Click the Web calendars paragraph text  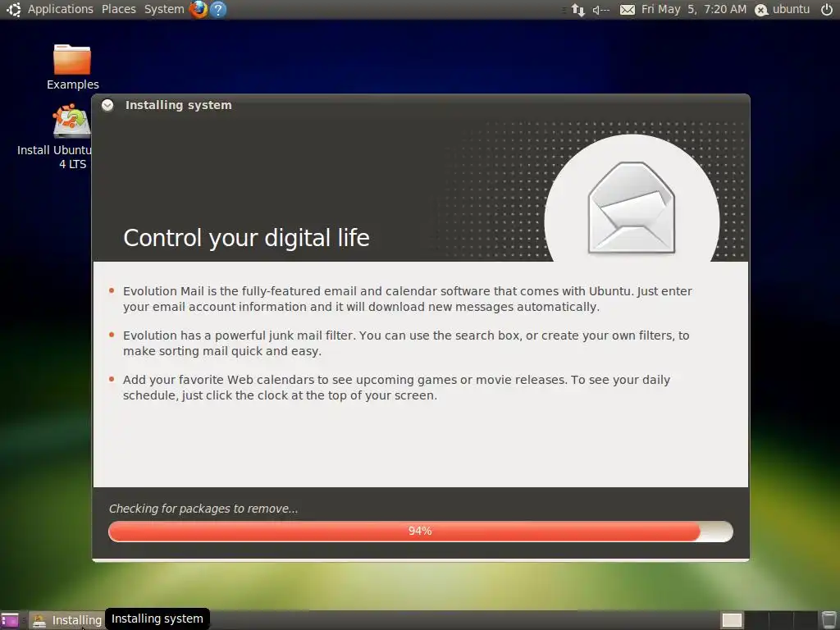(x=396, y=387)
